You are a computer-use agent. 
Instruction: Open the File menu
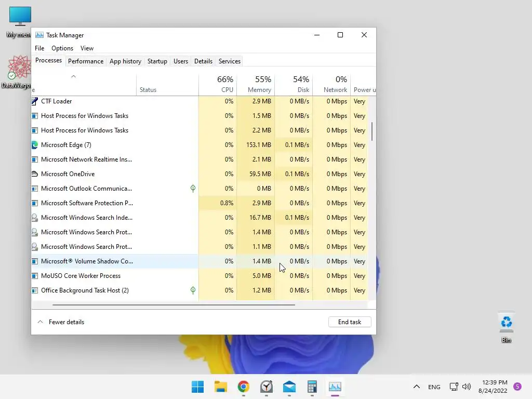39,48
